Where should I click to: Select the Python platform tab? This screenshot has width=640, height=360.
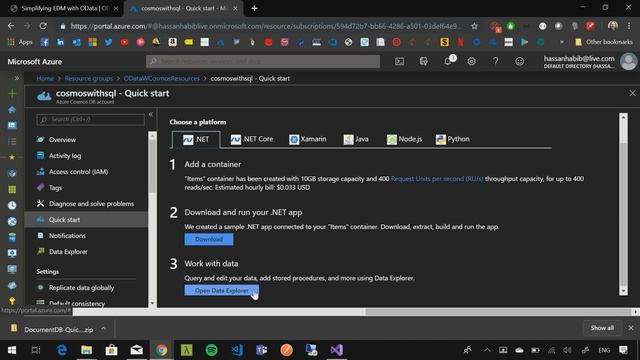[453, 139]
